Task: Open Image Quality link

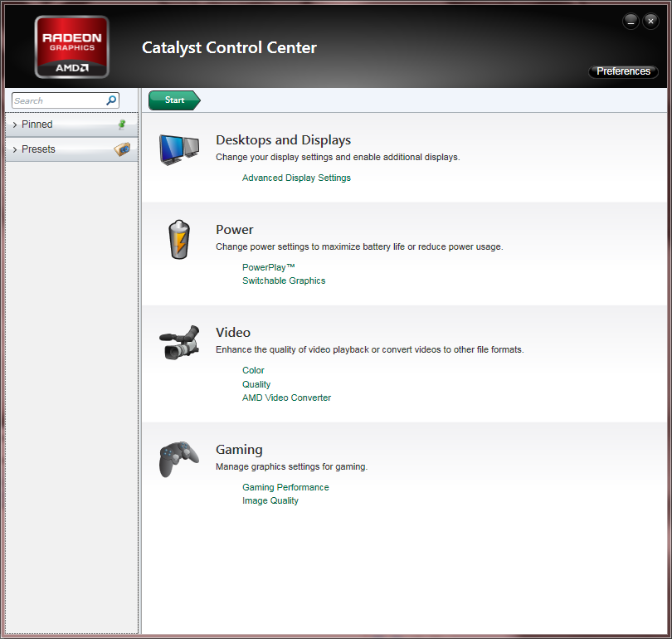Action: pyautogui.click(x=270, y=500)
